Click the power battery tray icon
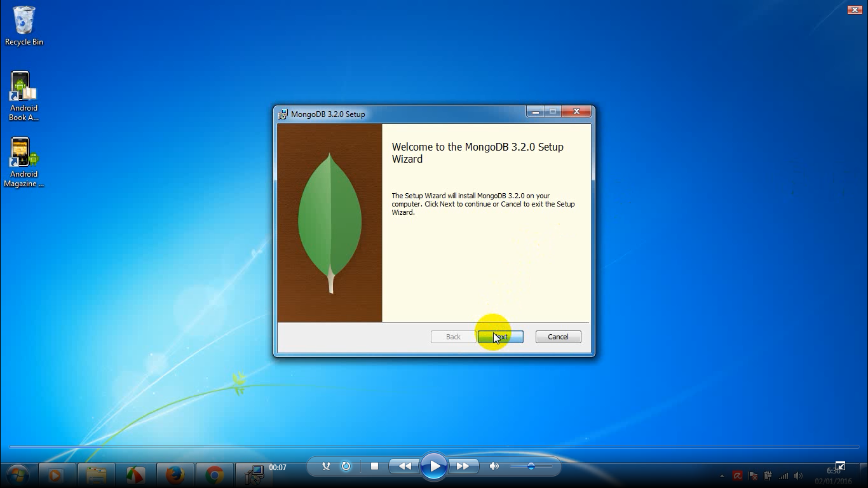This screenshot has width=868, height=488. tap(768, 475)
